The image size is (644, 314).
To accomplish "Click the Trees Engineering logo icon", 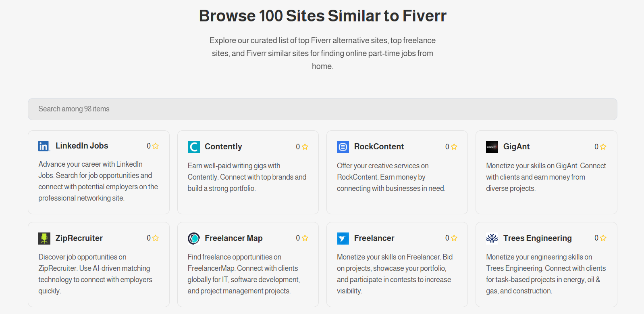I will pos(492,239).
